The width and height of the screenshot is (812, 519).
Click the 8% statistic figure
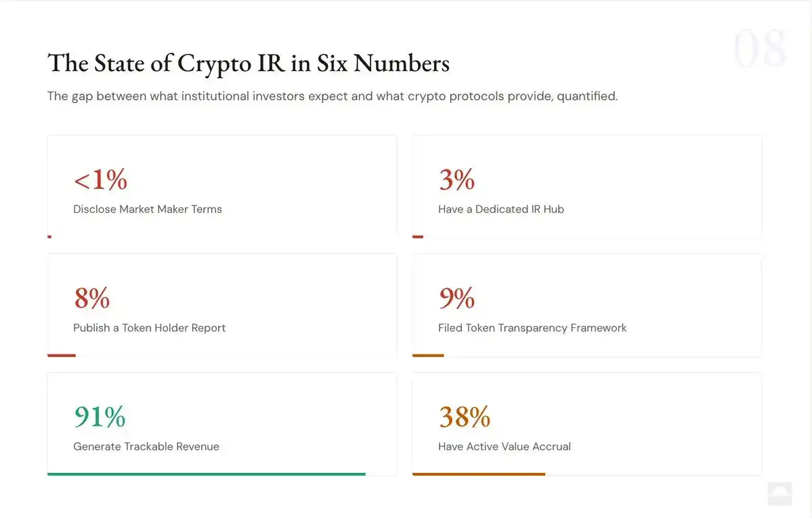92,298
